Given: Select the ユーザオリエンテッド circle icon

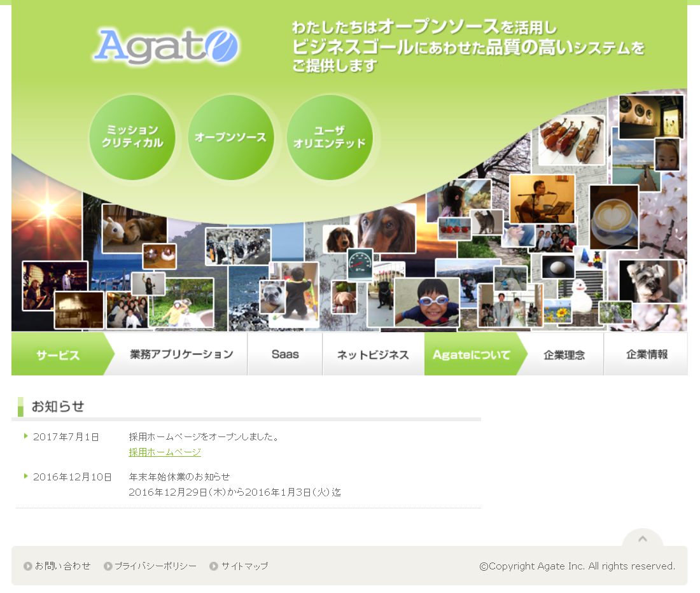Looking at the screenshot, I should point(331,137).
